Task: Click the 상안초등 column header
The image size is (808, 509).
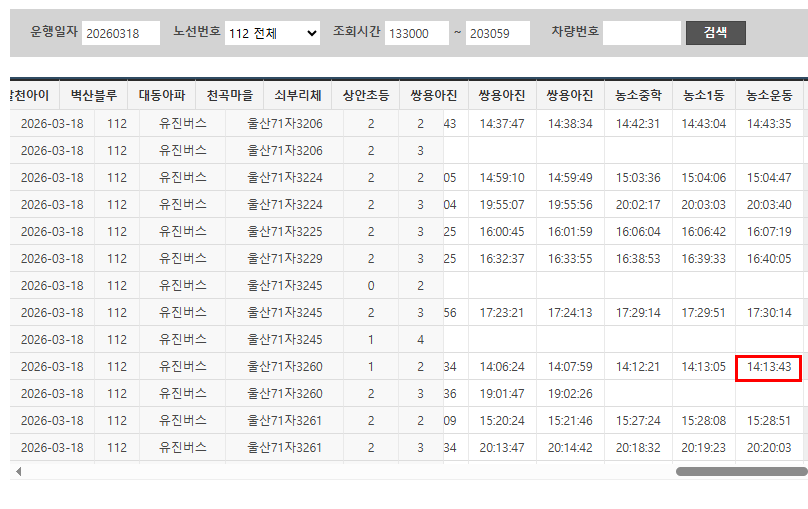Action: [x=365, y=96]
